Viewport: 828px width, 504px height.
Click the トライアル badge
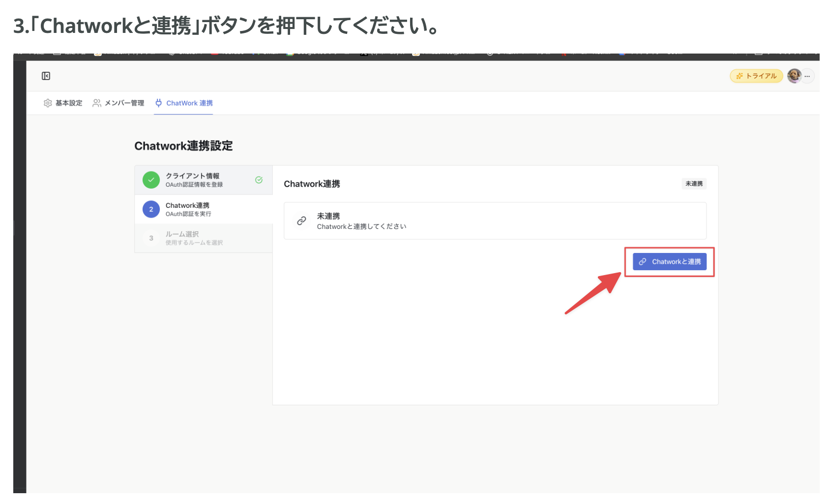(x=756, y=76)
